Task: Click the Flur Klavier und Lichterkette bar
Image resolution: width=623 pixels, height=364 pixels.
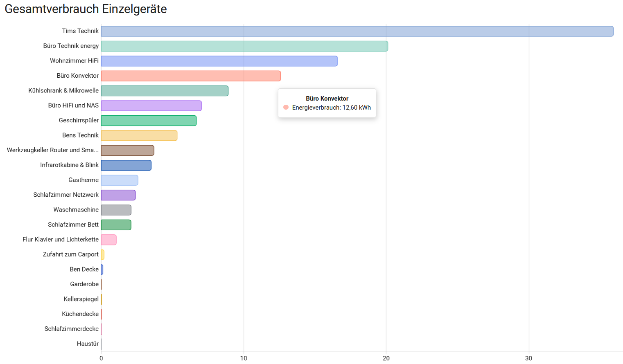Action: [x=109, y=240]
